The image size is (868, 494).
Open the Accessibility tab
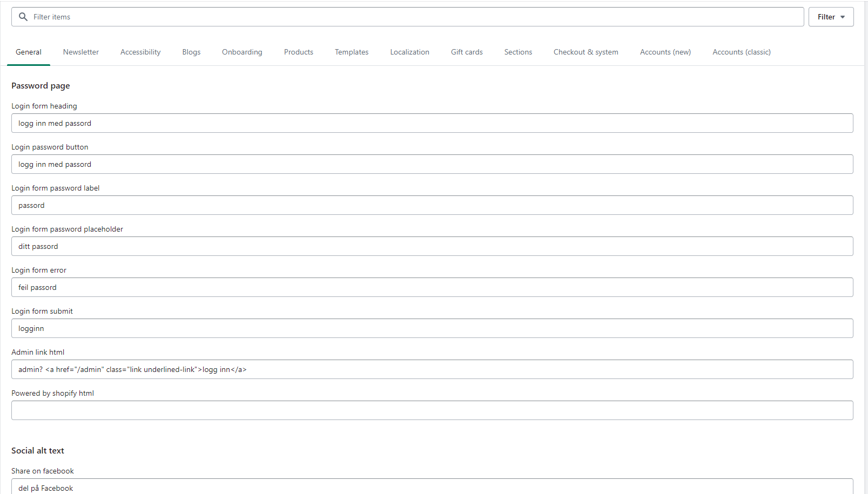coord(140,52)
